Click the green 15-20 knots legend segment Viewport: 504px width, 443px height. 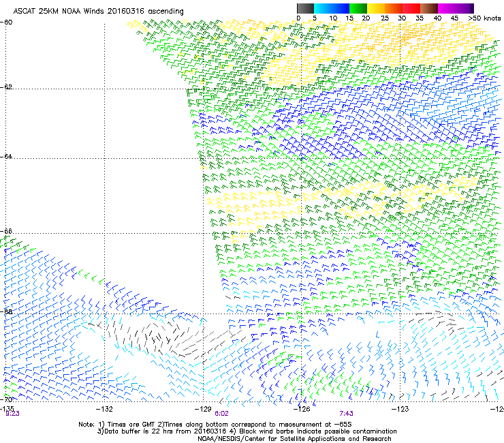point(358,8)
